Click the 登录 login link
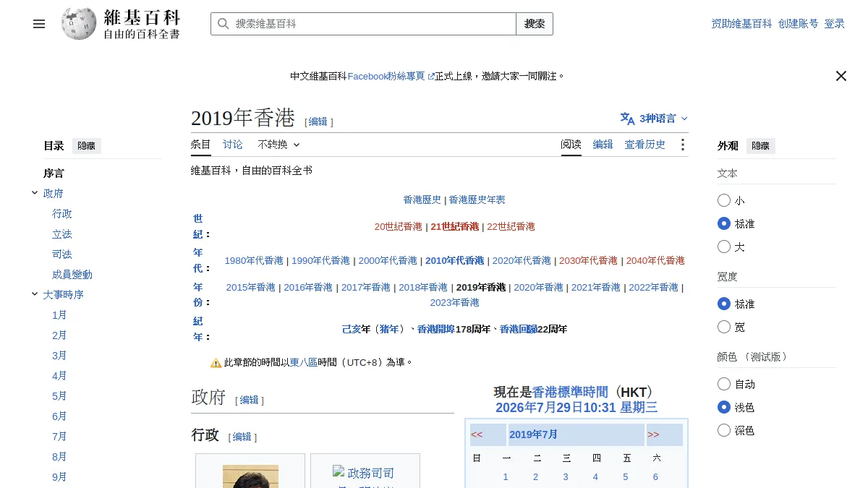This screenshot has height=488, width=868. coord(835,24)
